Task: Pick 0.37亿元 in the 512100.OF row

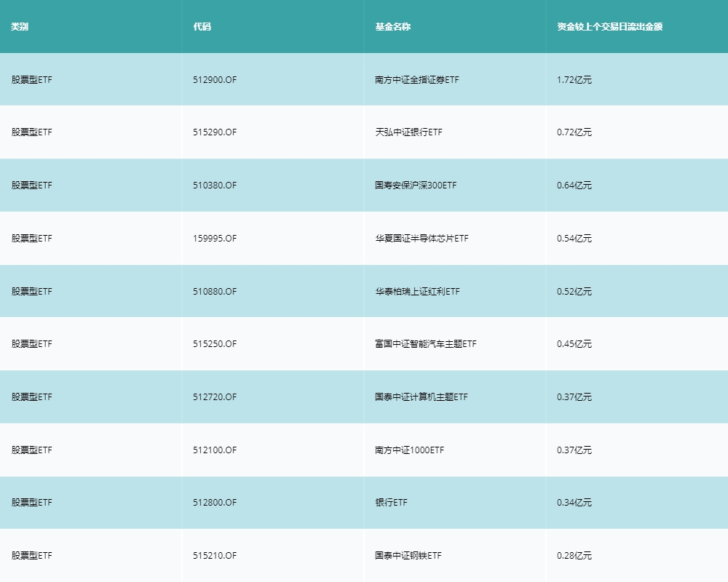Action: coord(574,450)
